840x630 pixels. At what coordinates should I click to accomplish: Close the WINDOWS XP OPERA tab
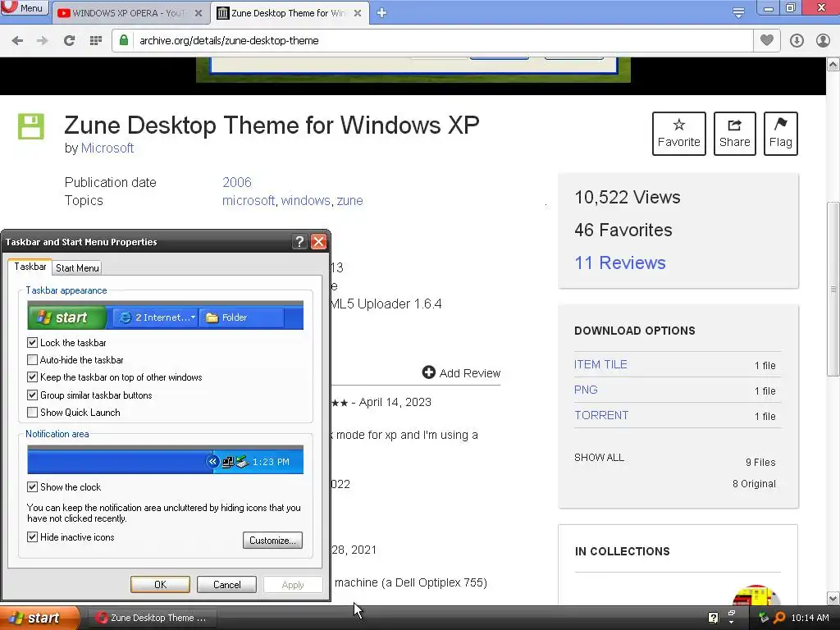(x=199, y=13)
